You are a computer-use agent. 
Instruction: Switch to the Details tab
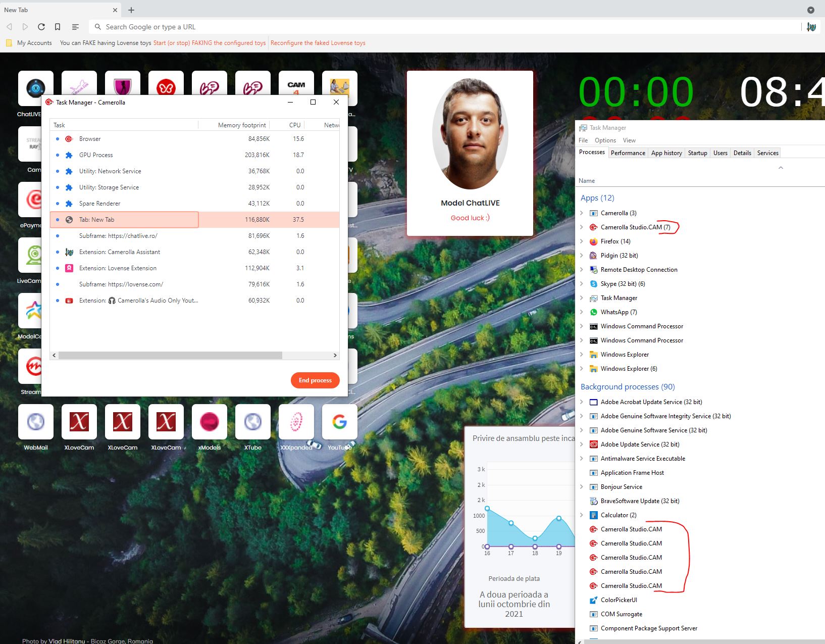tap(742, 153)
